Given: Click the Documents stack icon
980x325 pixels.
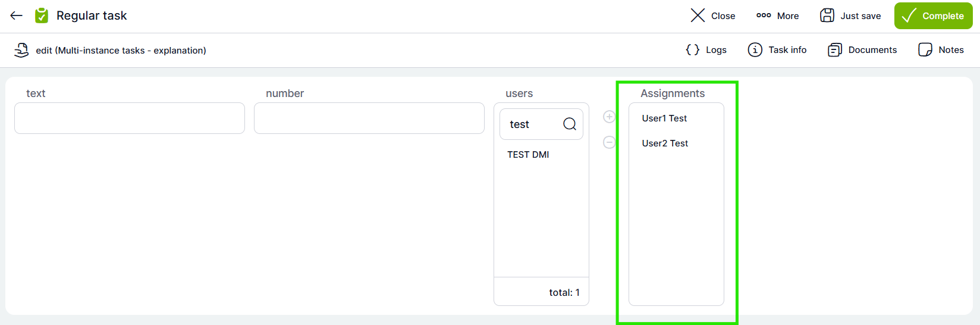Looking at the screenshot, I should click(x=834, y=50).
